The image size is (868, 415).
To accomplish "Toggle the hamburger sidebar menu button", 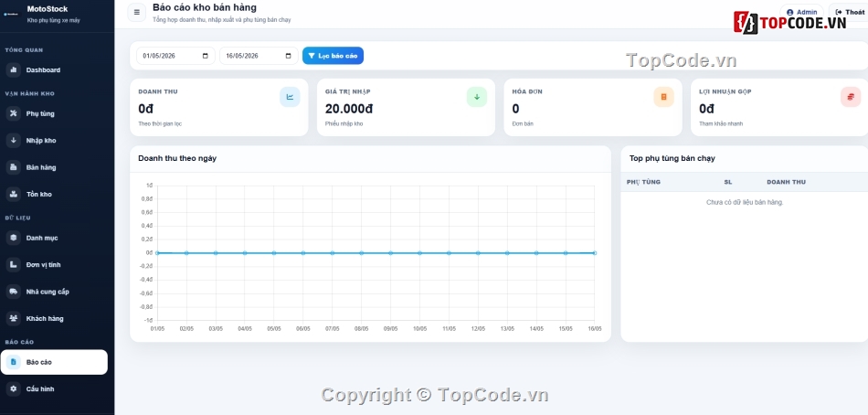I will 137,12.
